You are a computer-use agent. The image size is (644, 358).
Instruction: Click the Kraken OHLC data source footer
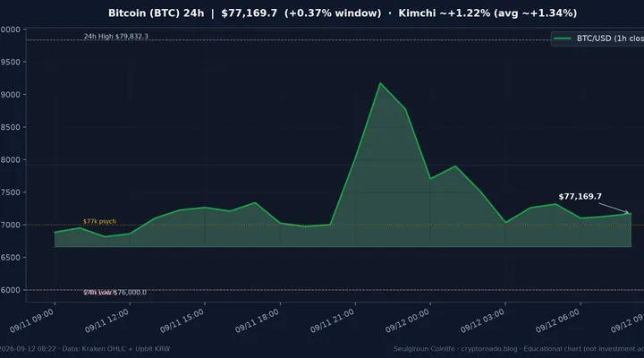tap(85, 349)
